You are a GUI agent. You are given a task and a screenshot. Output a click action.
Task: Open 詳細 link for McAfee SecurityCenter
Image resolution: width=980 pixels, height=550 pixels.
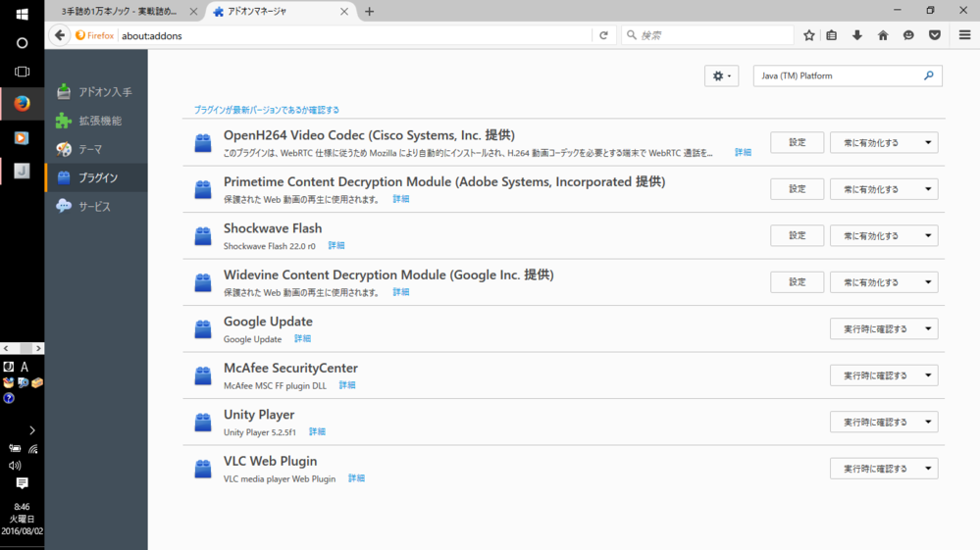(347, 385)
